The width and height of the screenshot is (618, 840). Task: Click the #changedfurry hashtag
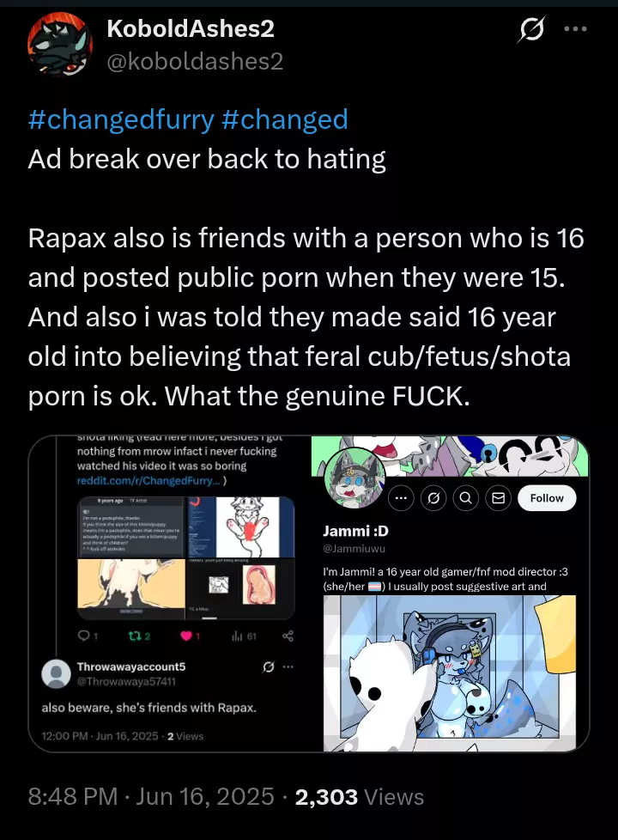[121, 119]
